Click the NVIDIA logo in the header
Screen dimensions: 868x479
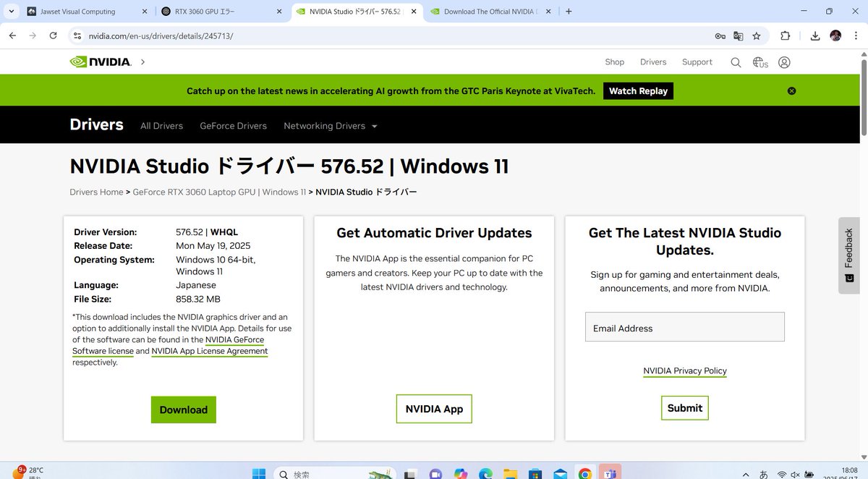101,62
